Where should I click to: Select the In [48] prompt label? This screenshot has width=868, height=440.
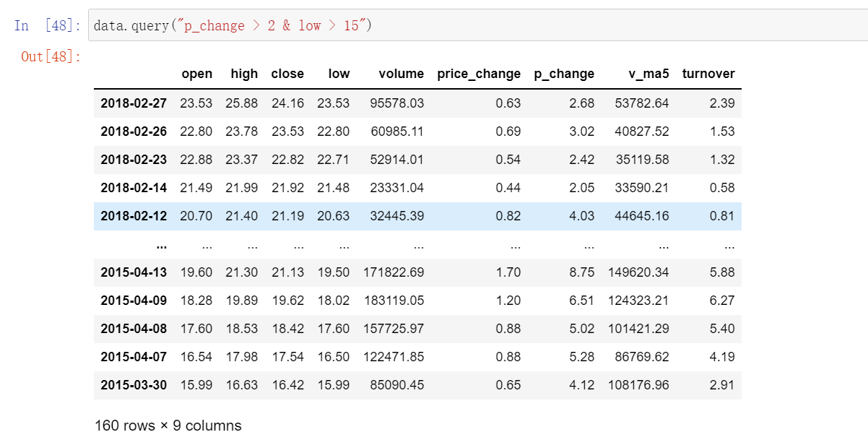(48, 26)
